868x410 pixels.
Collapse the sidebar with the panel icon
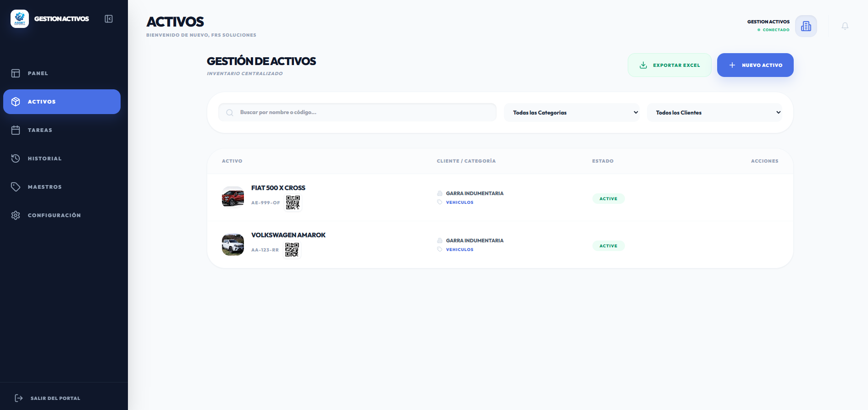(109, 19)
